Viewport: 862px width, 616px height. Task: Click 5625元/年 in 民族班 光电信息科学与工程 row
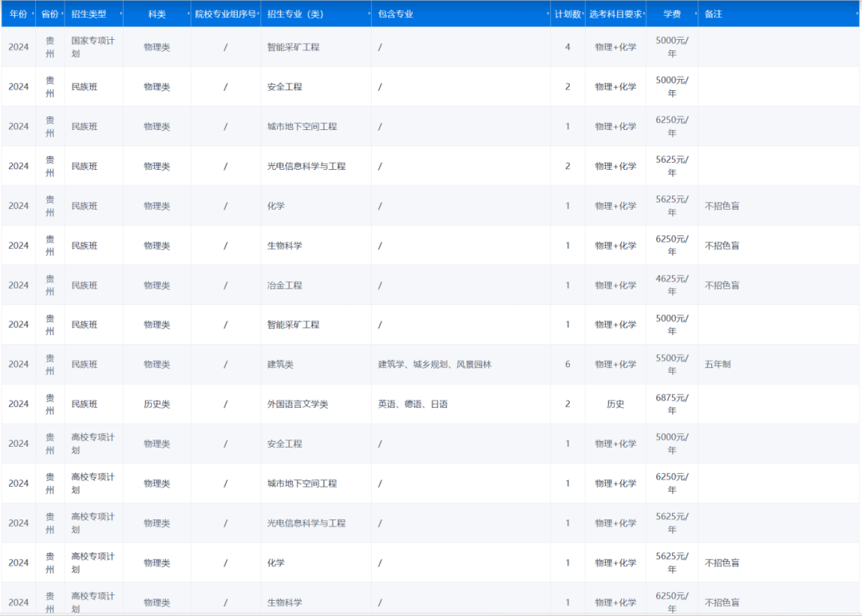coord(672,166)
